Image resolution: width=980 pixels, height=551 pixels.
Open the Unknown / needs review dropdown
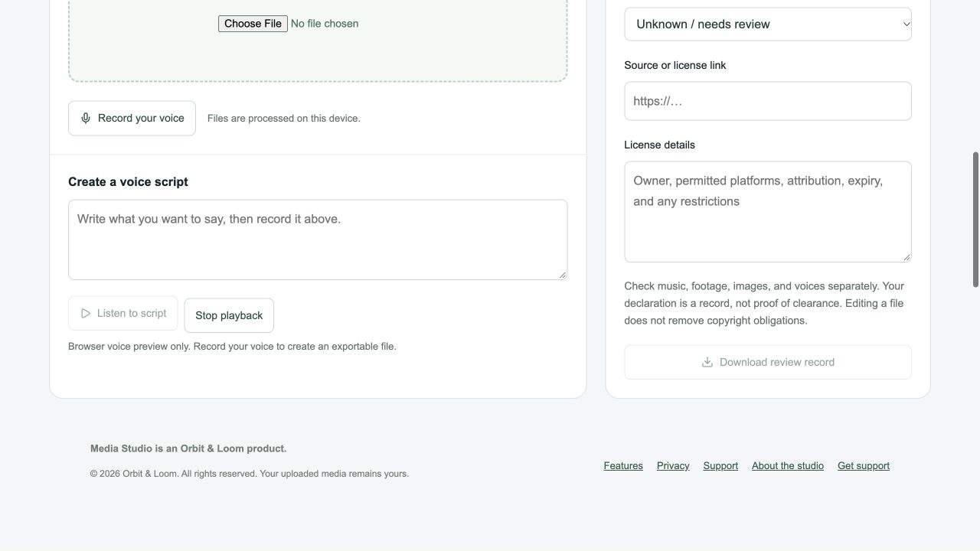point(768,24)
